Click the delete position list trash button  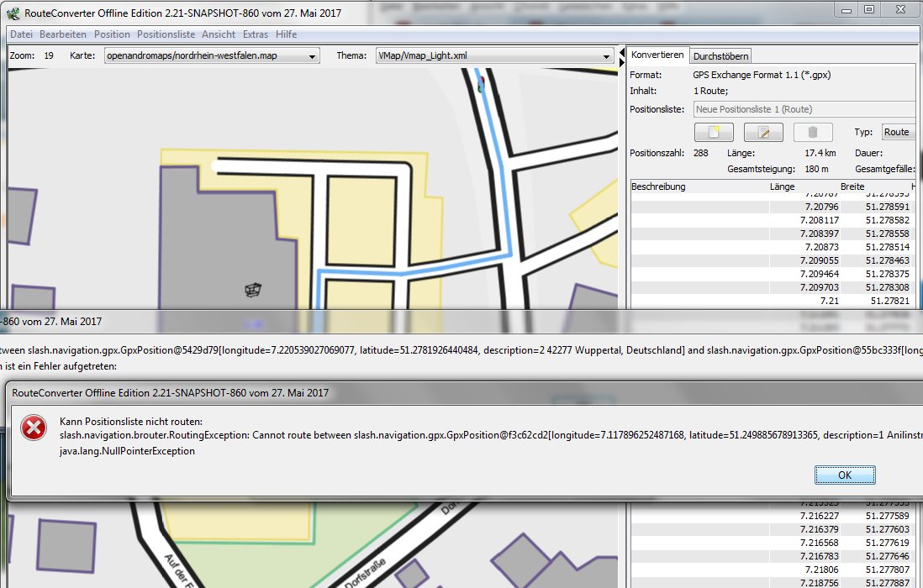(812, 133)
